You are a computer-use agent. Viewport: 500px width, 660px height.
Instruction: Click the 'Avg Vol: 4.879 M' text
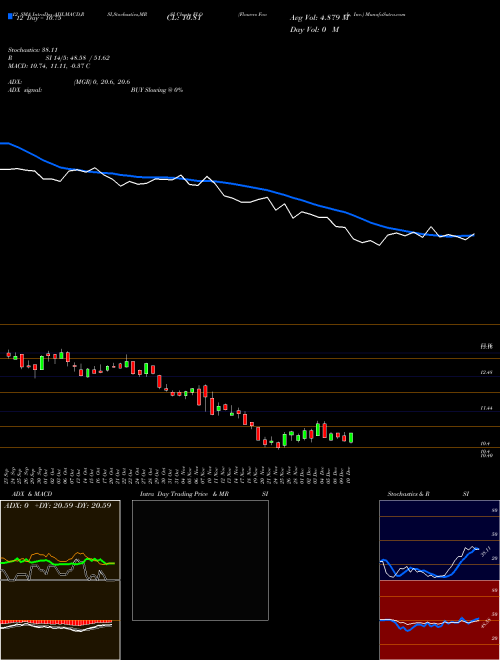pyautogui.click(x=319, y=18)
